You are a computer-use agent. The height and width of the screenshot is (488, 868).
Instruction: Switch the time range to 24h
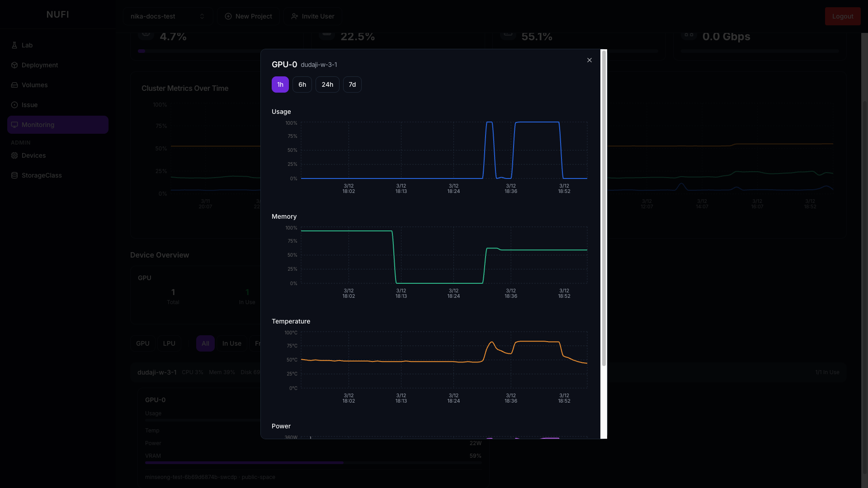tap(327, 84)
